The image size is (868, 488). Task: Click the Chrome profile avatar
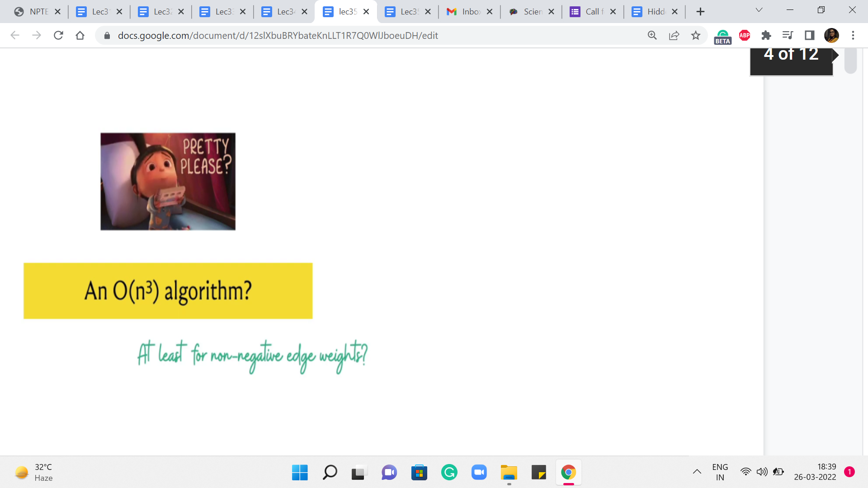[x=831, y=35]
